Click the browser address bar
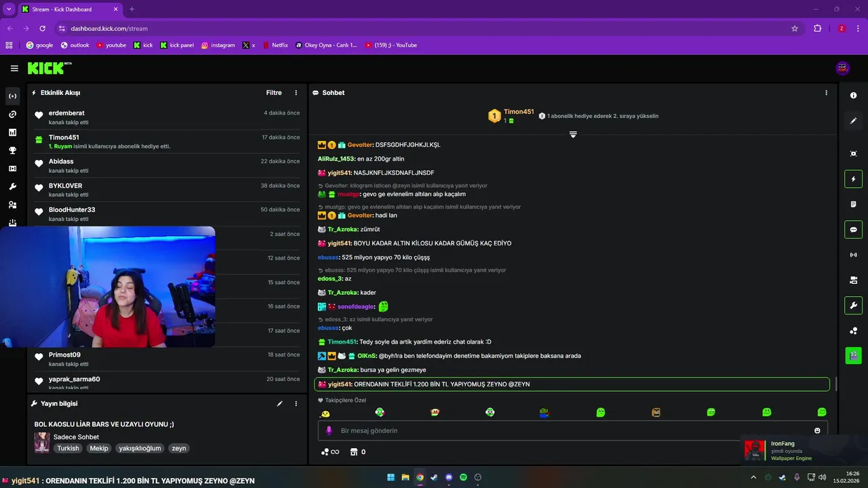Viewport: 868px width, 488px height. pos(424,28)
